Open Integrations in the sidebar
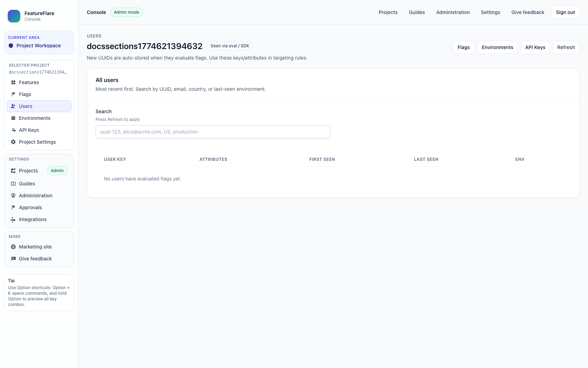 point(39,219)
